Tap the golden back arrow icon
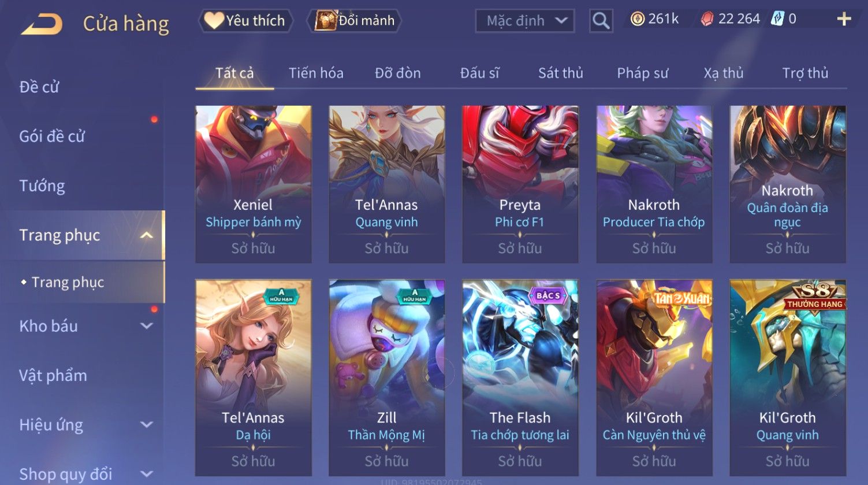Image resolution: width=868 pixels, height=485 pixels. coord(42,24)
